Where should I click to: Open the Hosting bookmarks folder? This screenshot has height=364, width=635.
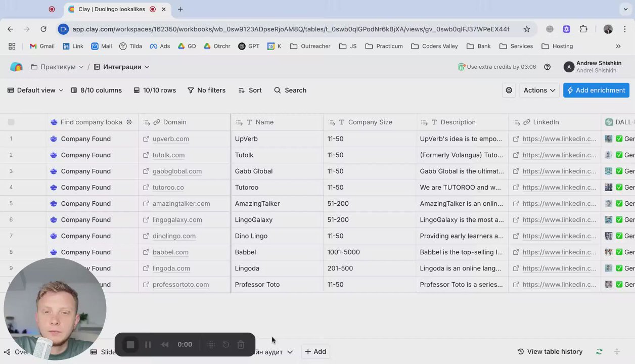click(557, 46)
